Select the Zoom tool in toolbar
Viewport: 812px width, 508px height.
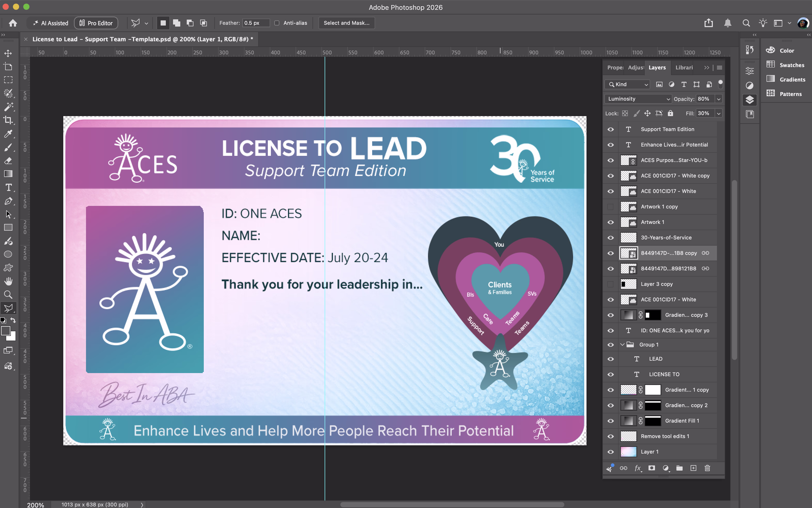tap(8, 295)
